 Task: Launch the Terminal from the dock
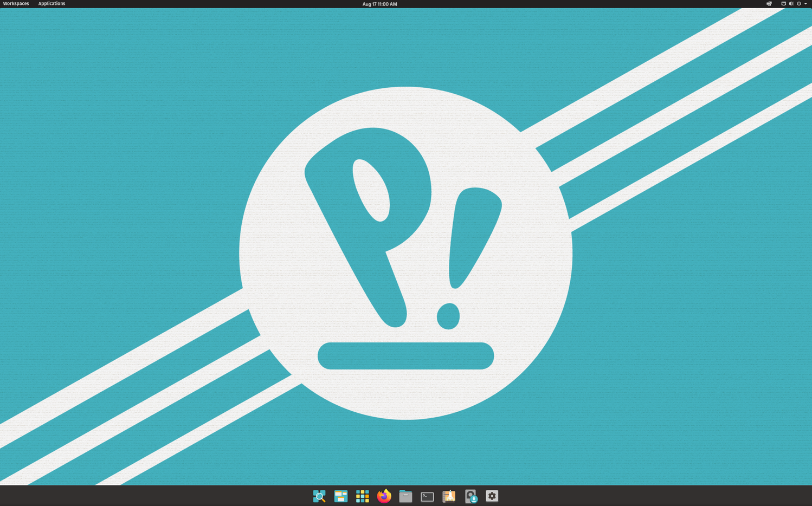[427, 496]
